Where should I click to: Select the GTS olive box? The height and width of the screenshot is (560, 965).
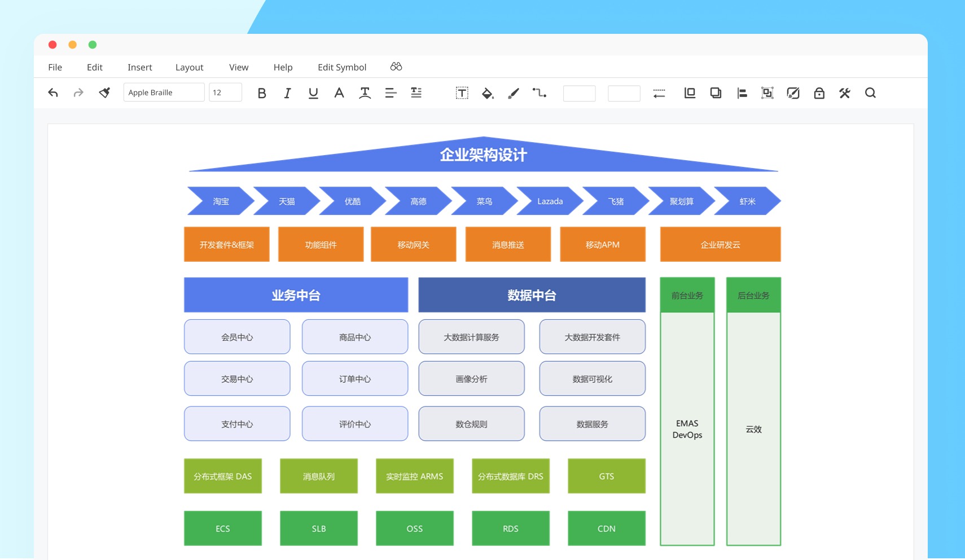pyautogui.click(x=607, y=476)
